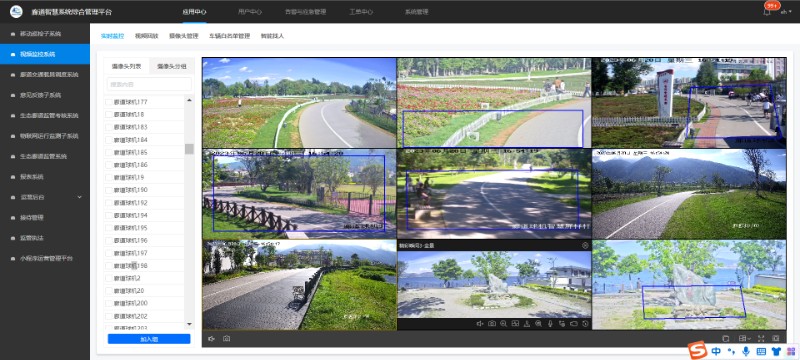Click the blue 加入组 button
Image resolution: width=800 pixels, height=360 pixels.
tap(149, 339)
